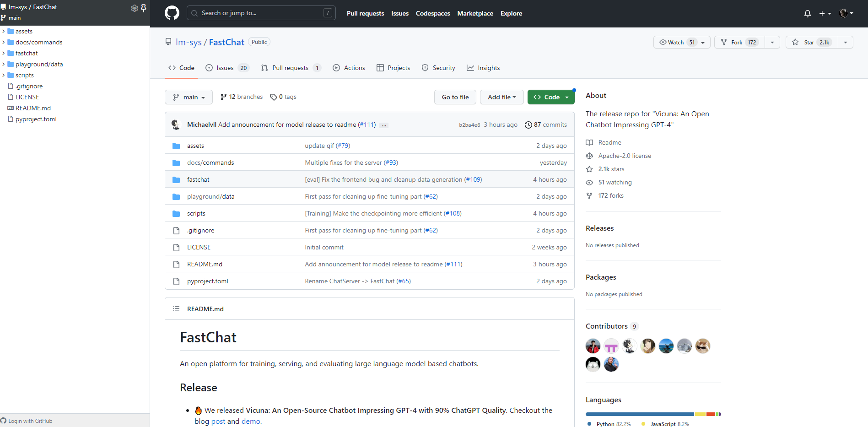Open Codespaces in top navigation

pyautogui.click(x=433, y=13)
